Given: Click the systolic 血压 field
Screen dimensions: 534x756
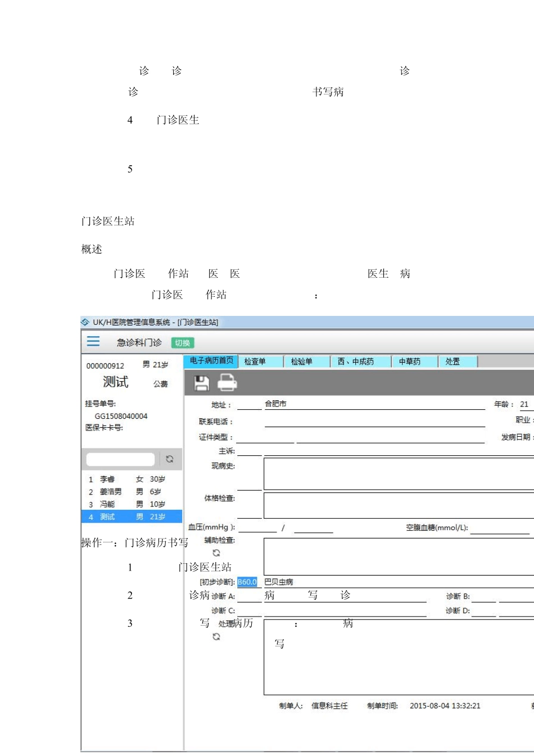Looking at the screenshot, I should [x=257, y=527].
